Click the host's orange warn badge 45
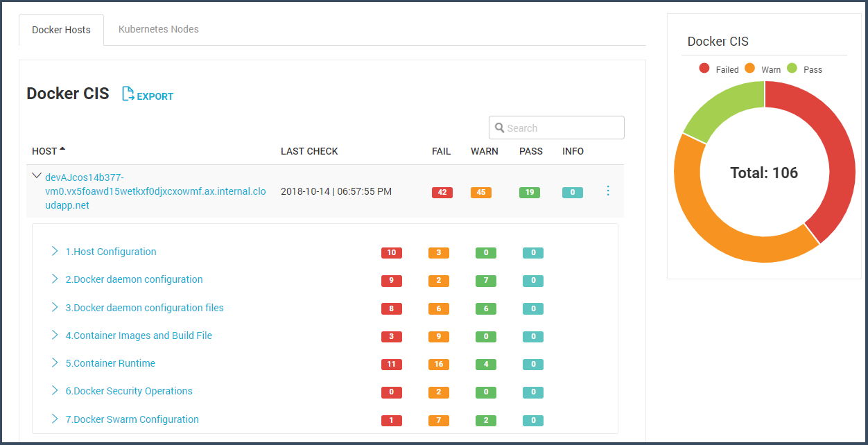 tap(481, 193)
